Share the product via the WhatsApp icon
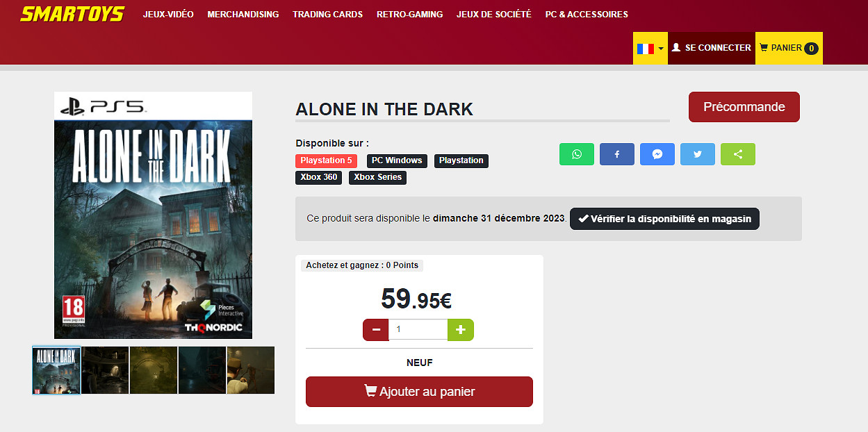The width and height of the screenshot is (868, 432). click(577, 154)
